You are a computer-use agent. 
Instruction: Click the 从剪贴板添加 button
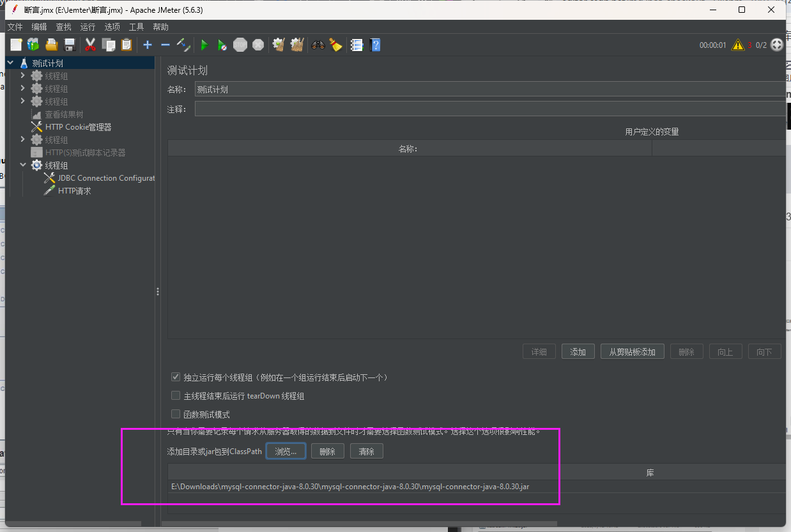[x=633, y=351]
